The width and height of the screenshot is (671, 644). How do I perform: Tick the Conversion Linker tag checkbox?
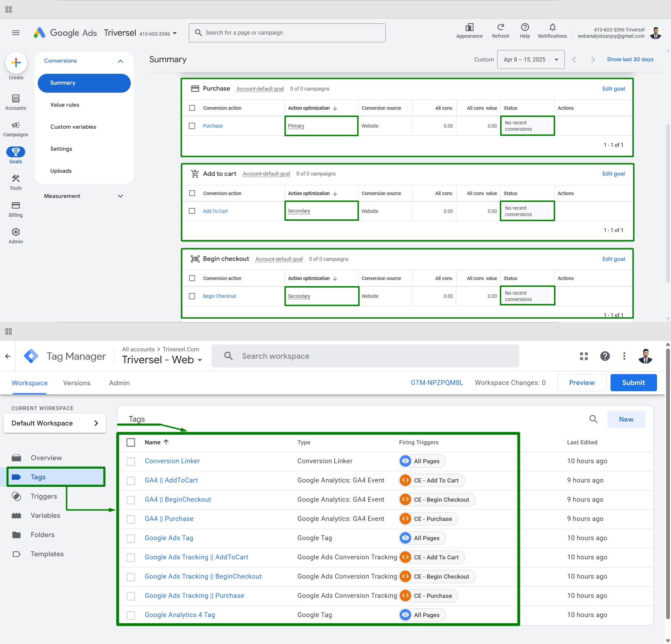tap(131, 461)
